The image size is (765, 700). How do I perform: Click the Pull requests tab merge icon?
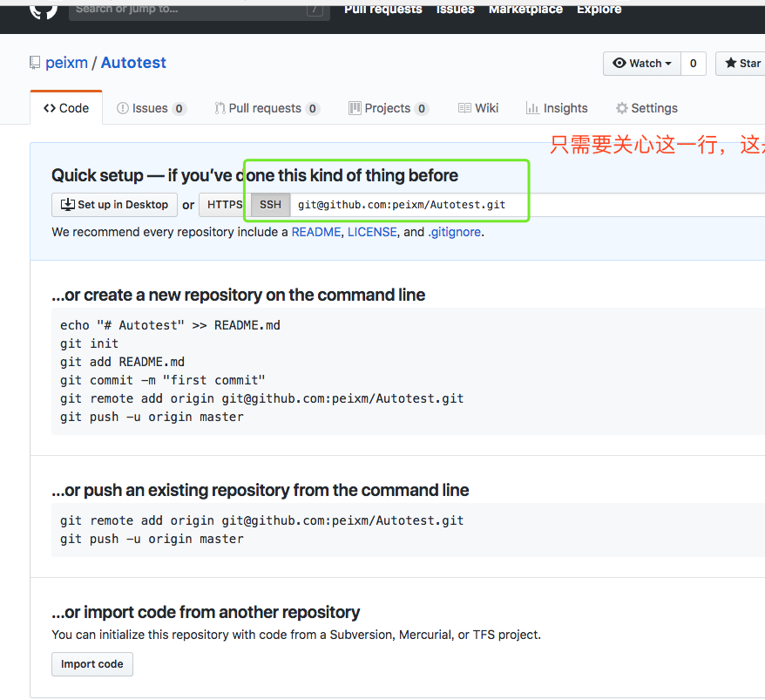[220, 108]
